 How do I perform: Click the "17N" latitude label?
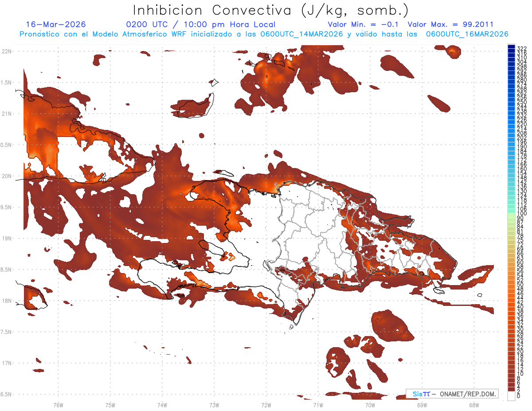[x=8, y=363]
